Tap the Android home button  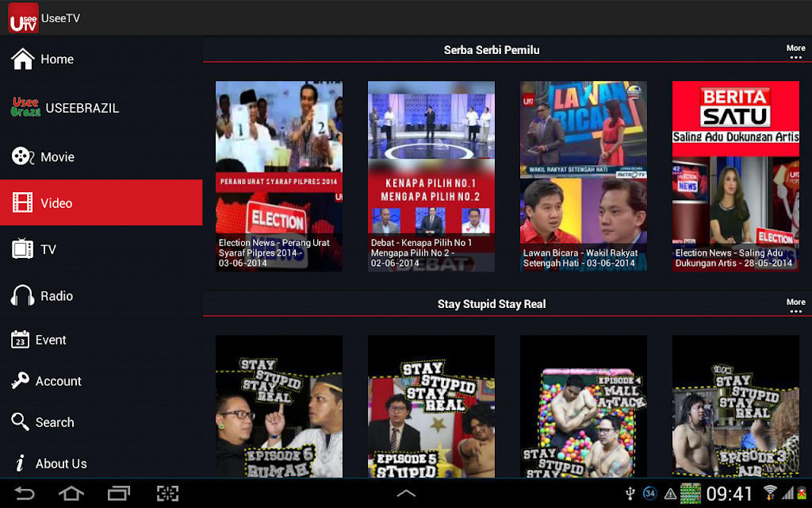click(x=71, y=494)
